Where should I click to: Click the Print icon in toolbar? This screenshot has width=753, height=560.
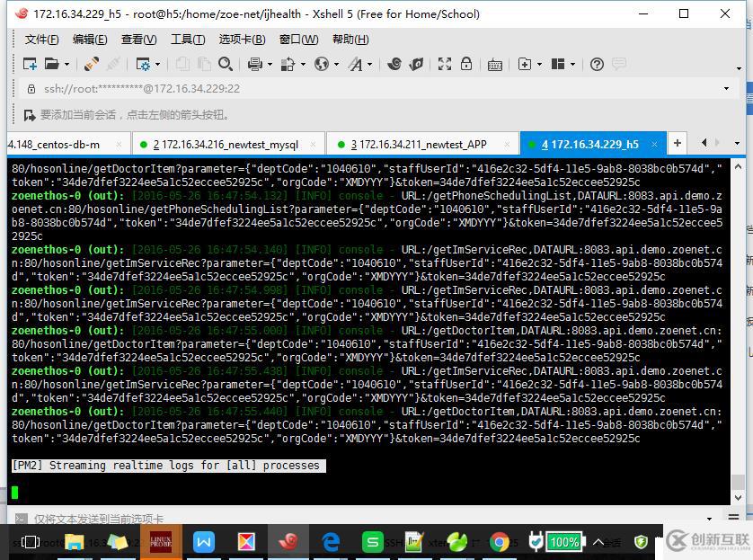click(254, 64)
